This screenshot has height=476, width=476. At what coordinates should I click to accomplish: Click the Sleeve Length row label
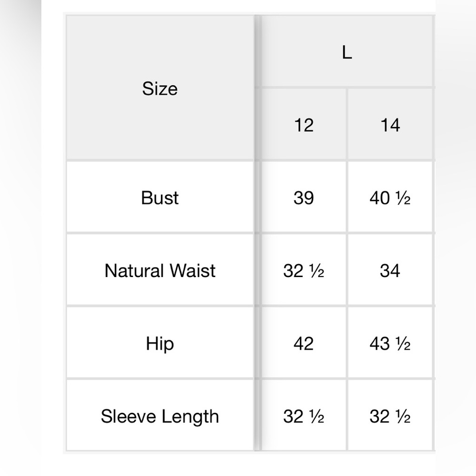[160, 416]
